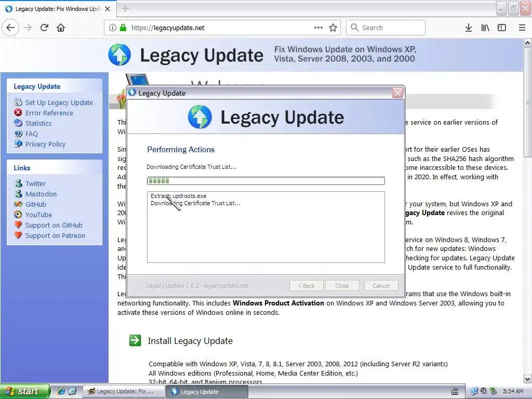Viewport: 532px width, 399px height.
Task: Open the Set Up Legacy Update link
Action: (x=59, y=102)
